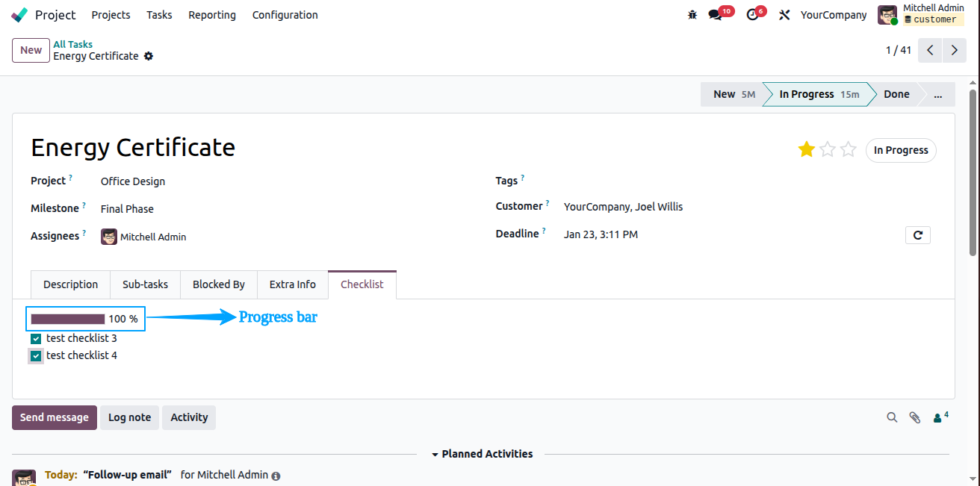Go back to All Tasks breadcrumb
The width and height of the screenshot is (980, 486).
[x=73, y=45]
